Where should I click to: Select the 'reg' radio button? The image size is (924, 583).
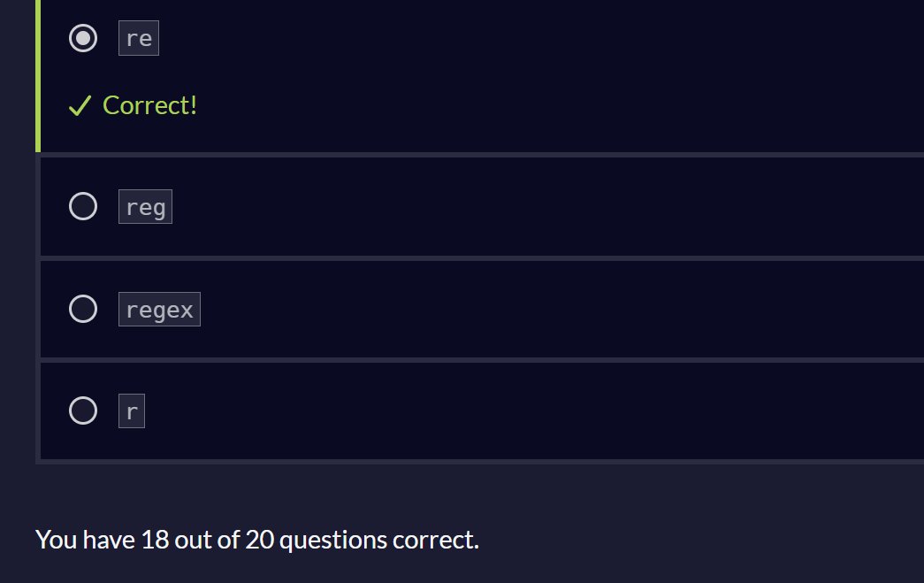[83, 207]
